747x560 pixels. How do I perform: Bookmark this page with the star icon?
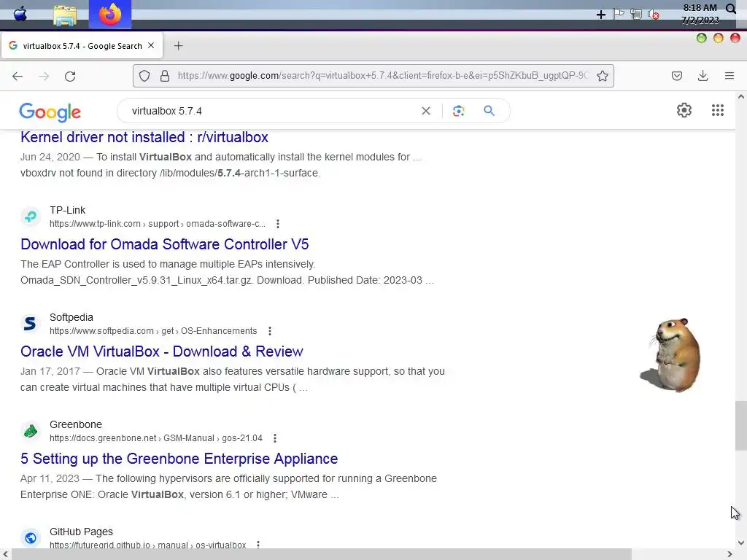point(602,76)
